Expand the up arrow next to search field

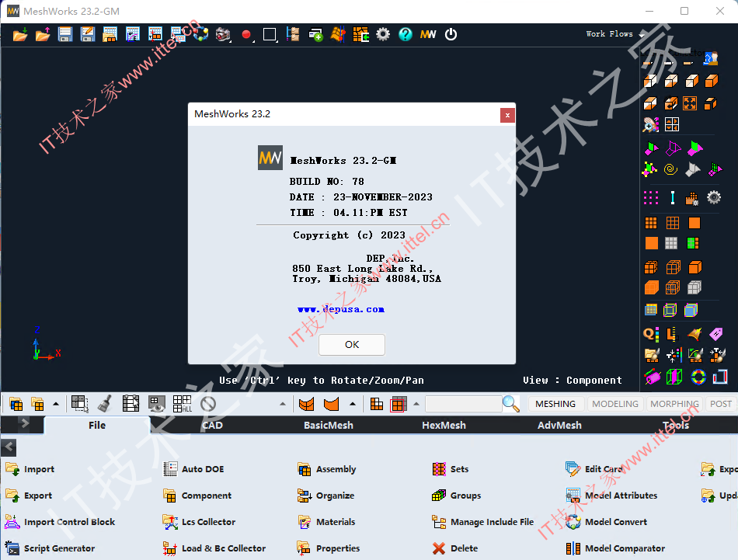416,404
